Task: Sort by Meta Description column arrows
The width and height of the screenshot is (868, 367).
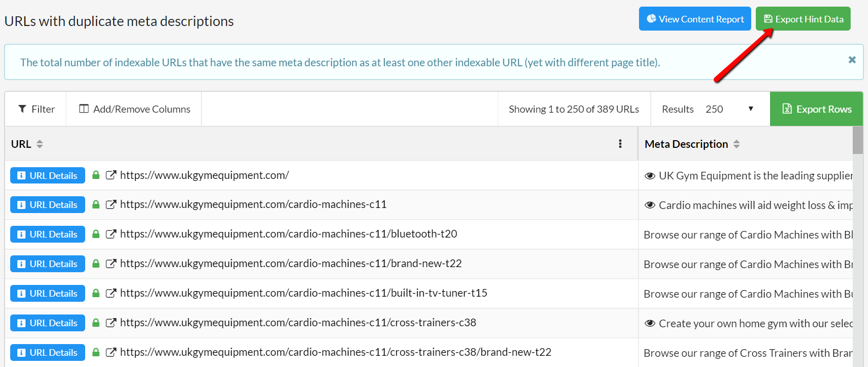Action: pos(736,144)
